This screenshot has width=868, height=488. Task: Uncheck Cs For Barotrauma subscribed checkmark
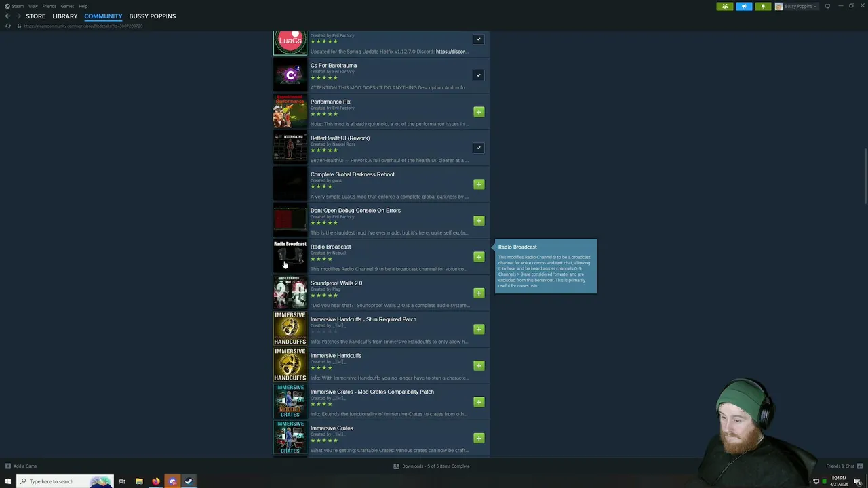pos(479,75)
